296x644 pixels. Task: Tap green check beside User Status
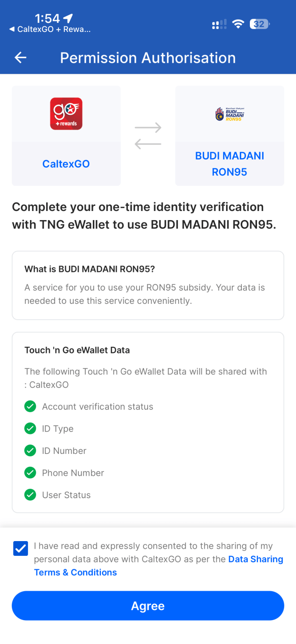(x=30, y=494)
